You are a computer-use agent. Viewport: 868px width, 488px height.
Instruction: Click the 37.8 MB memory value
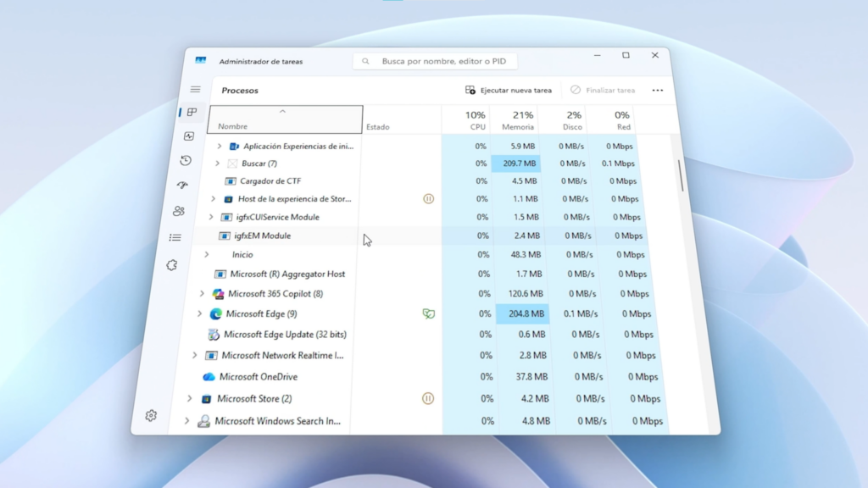(531, 377)
